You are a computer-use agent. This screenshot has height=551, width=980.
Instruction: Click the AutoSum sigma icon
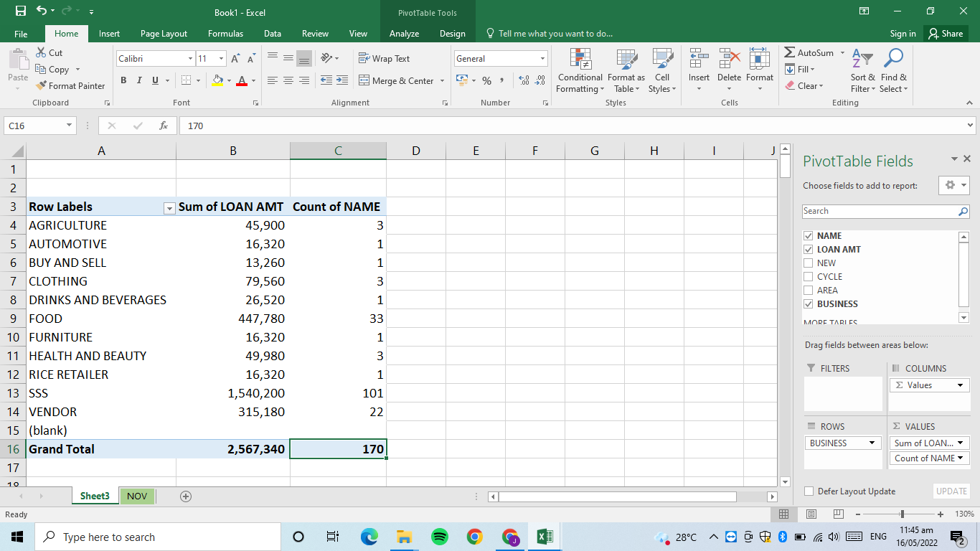789,52
